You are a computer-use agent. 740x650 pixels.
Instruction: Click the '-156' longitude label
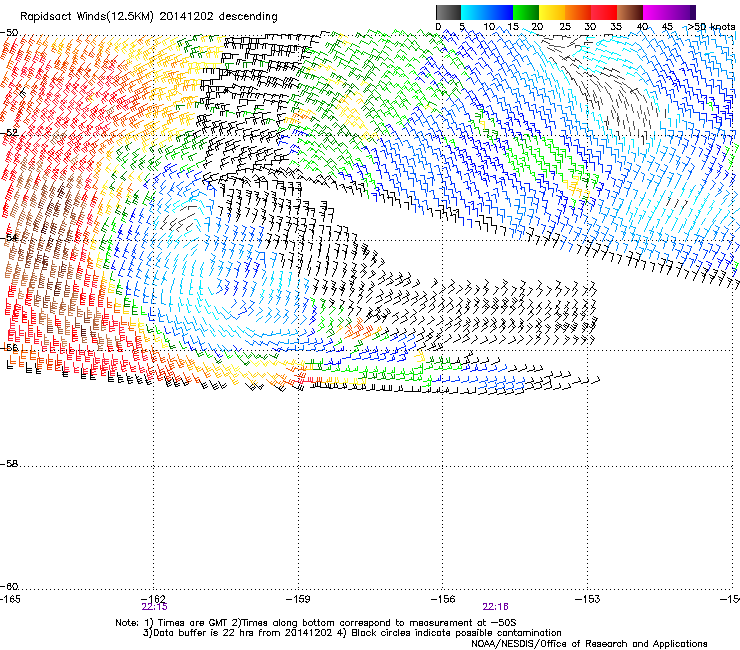pos(443,599)
